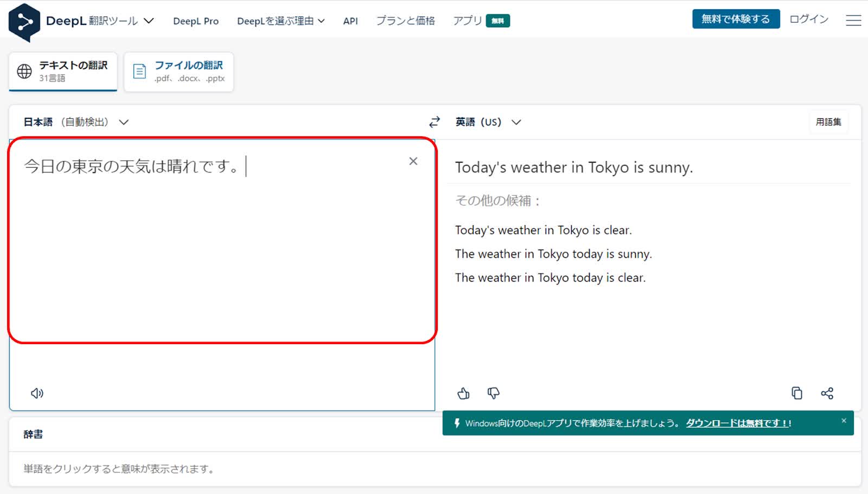Dismiss the Windows app banner

[844, 421]
